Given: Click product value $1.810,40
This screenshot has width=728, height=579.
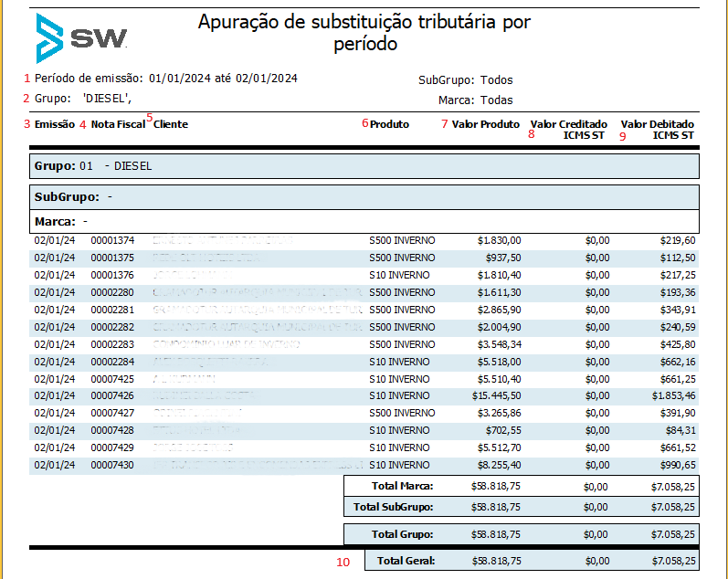Looking at the screenshot, I should (499, 275).
